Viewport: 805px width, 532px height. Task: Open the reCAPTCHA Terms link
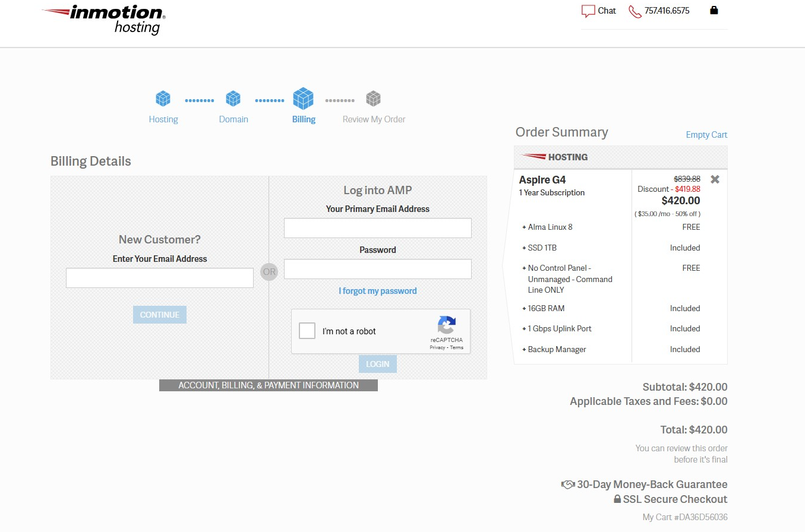tap(456, 347)
